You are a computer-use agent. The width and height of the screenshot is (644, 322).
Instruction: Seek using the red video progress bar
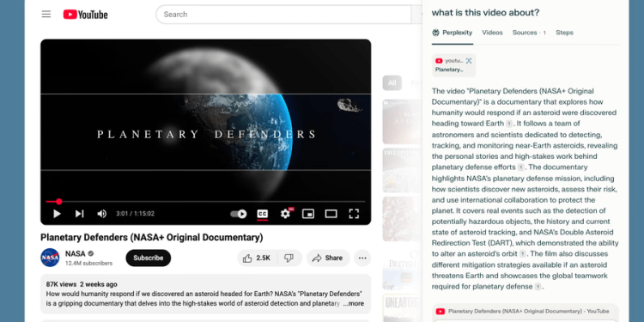206,202
